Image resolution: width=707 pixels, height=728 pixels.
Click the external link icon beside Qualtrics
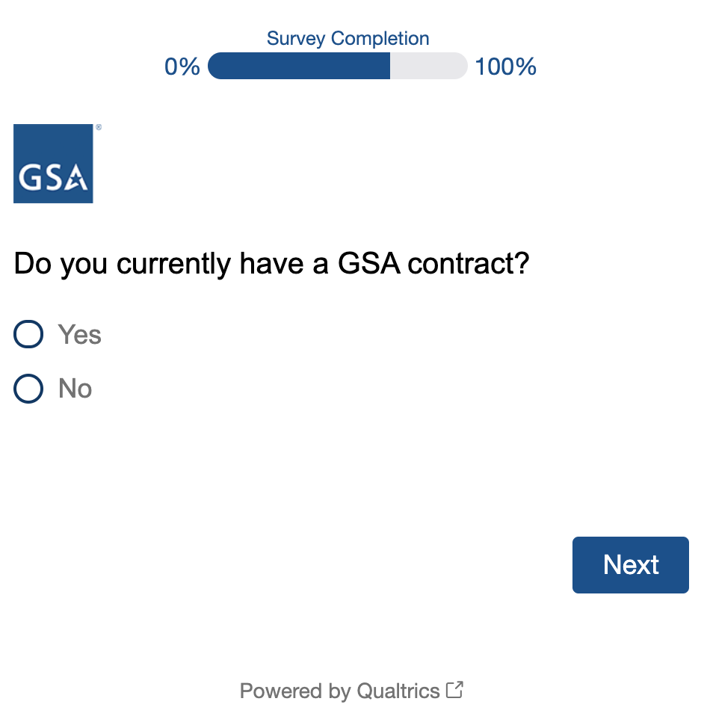(454, 689)
